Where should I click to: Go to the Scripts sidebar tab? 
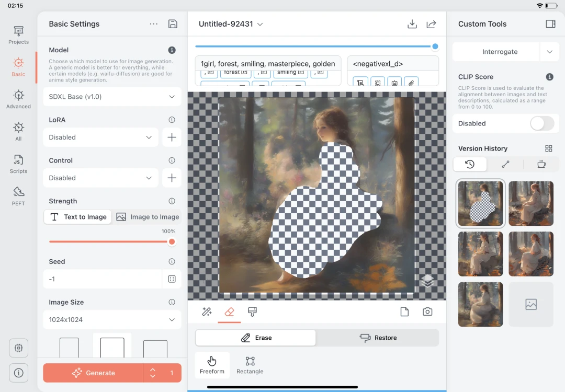click(18, 164)
